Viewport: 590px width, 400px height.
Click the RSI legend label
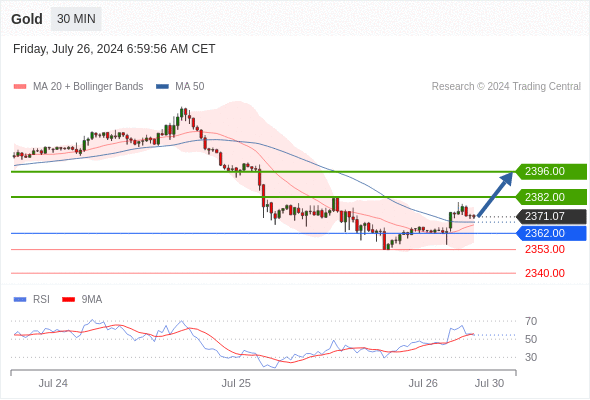41,300
